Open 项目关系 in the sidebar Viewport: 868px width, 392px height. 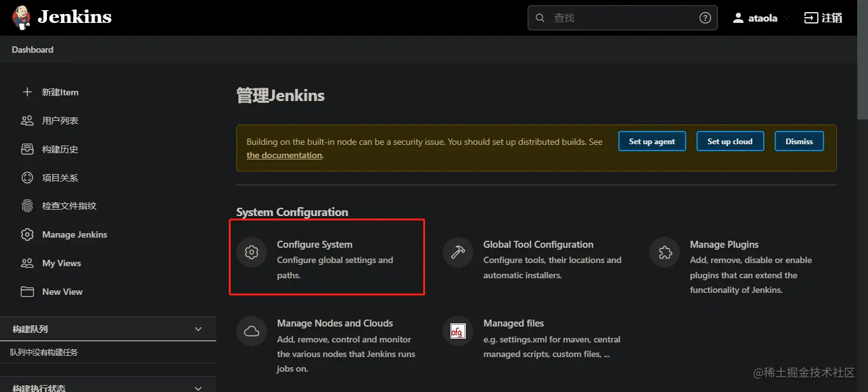tap(60, 178)
